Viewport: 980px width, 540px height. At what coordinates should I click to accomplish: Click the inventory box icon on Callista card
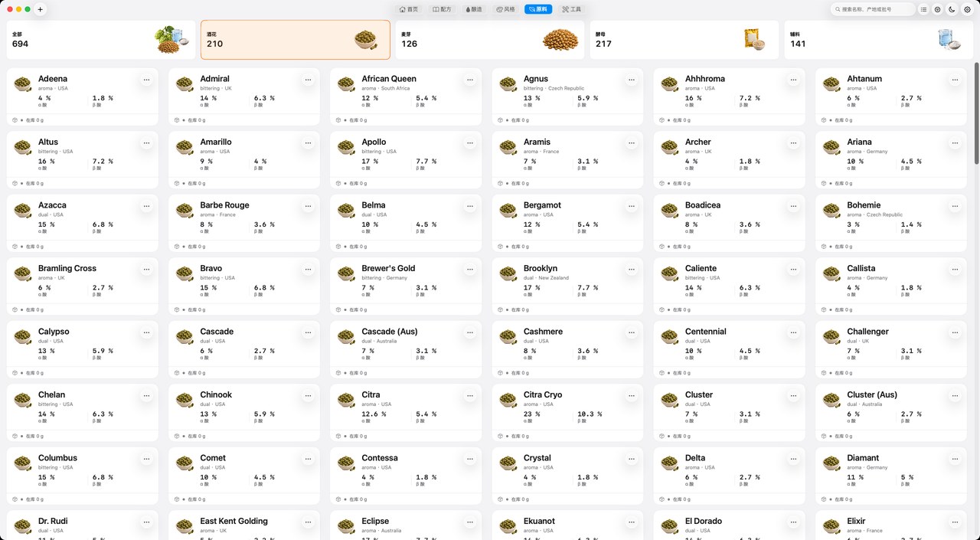pyautogui.click(x=823, y=309)
